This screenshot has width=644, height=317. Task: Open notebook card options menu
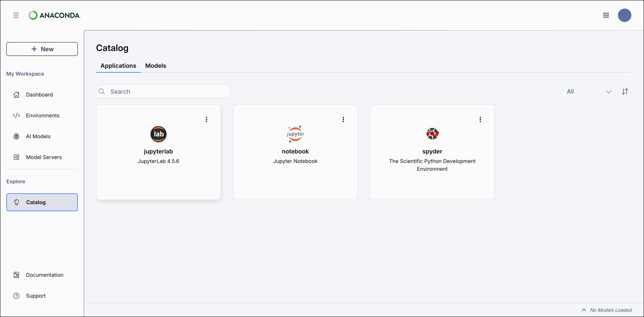(343, 120)
